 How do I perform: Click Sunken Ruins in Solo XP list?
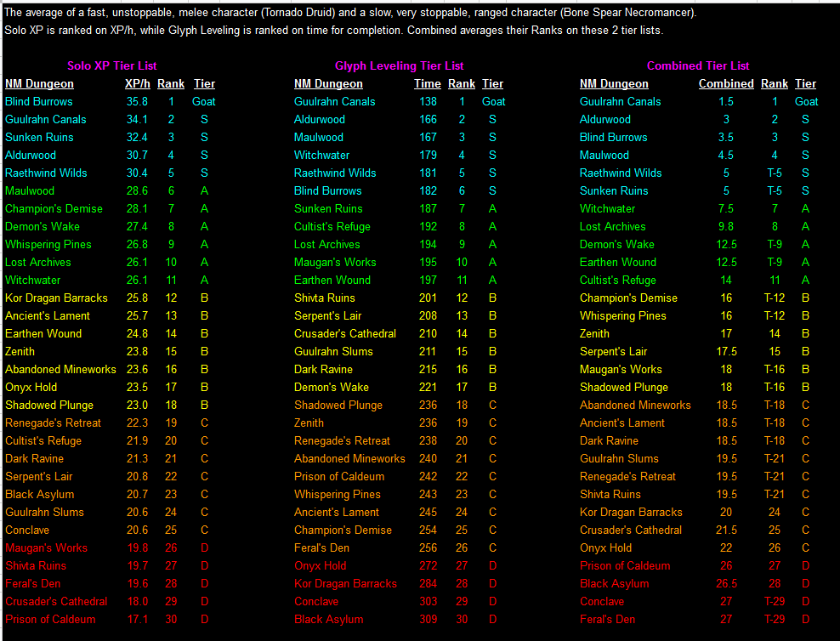click(39, 137)
